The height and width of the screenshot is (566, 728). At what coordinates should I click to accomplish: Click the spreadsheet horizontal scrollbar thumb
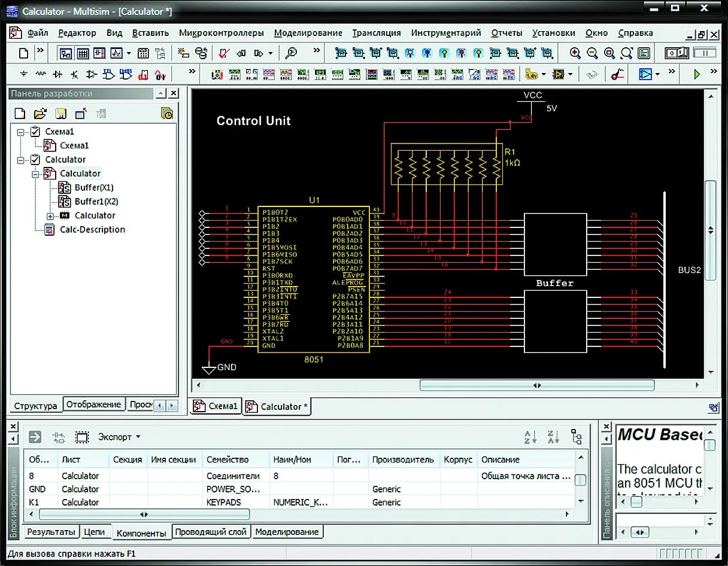pos(144,514)
